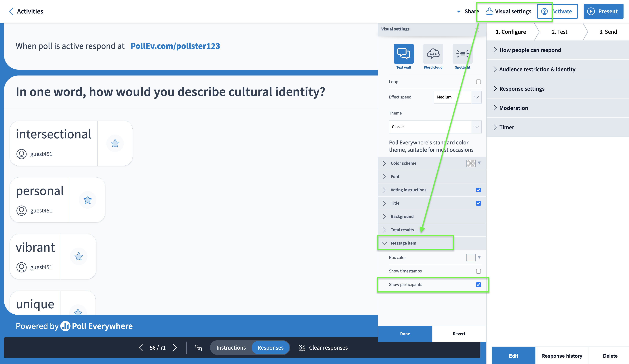Open the PollEv.com/pollster123 link
629x364 pixels.
coord(175,46)
